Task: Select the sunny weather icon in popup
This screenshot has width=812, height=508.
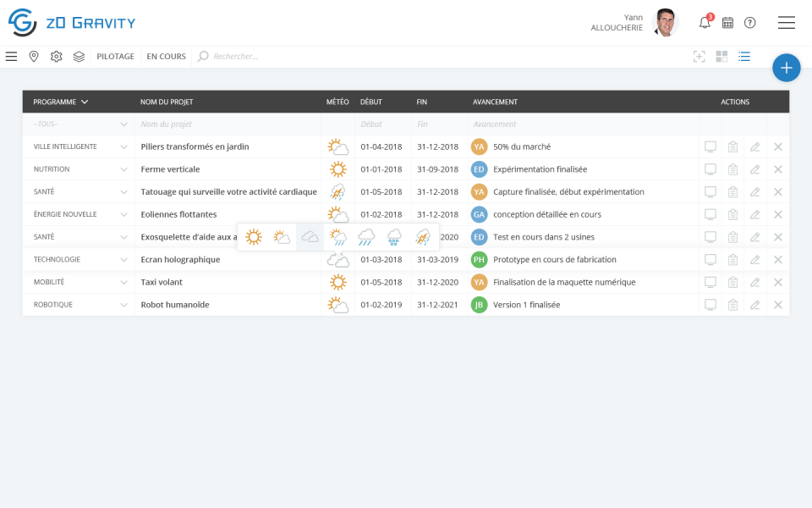Action: pos(254,237)
